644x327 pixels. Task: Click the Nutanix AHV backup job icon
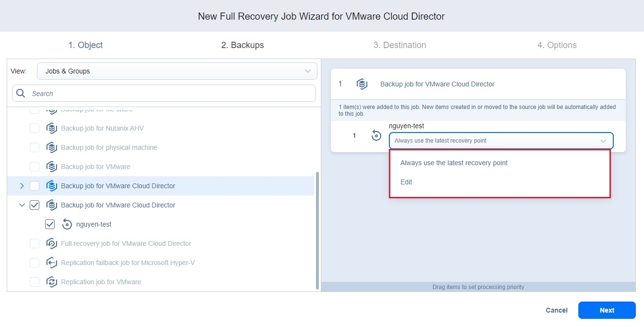click(52, 128)
